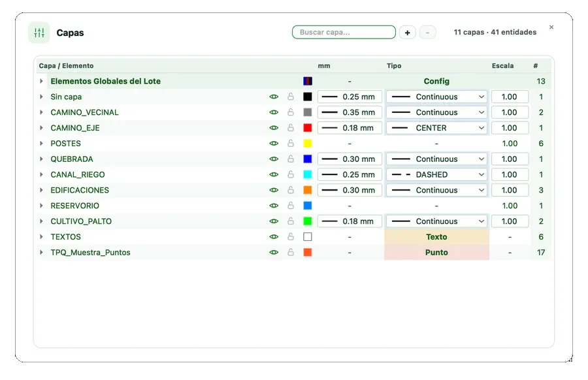Open 0.30 mm lineweight for EDIFICACIONES
Screen dimensions: 588x380
pos(350,190)
